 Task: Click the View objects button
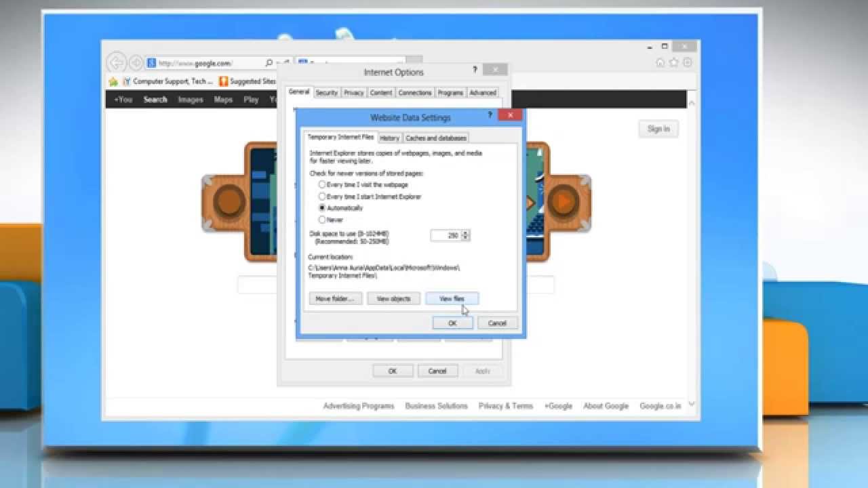393,298
